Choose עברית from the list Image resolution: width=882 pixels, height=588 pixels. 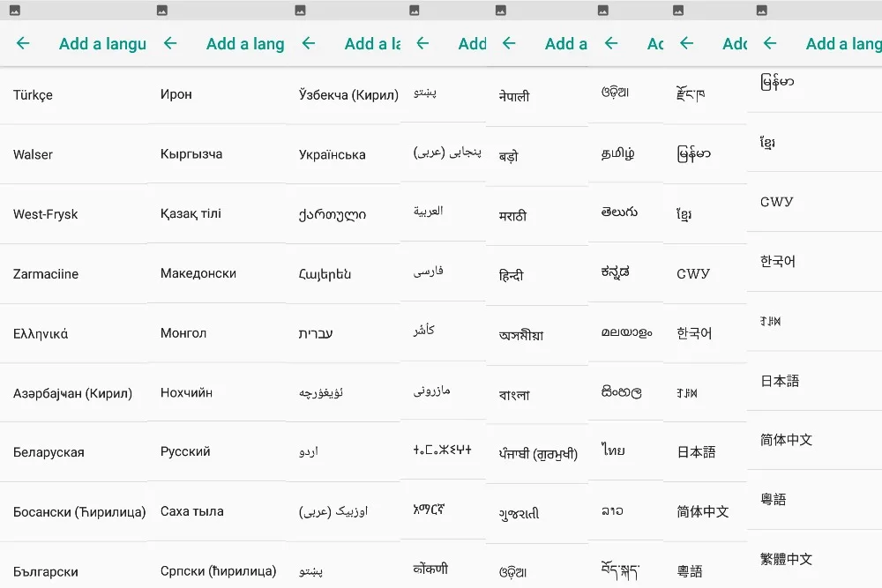click(x=343, y=333)
